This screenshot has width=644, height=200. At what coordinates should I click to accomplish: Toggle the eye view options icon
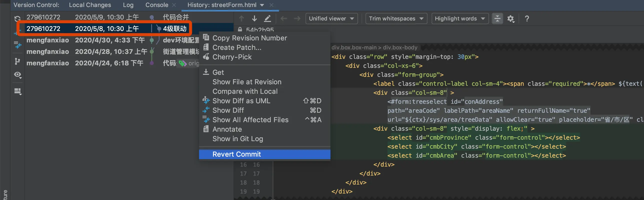pos(18,75)
